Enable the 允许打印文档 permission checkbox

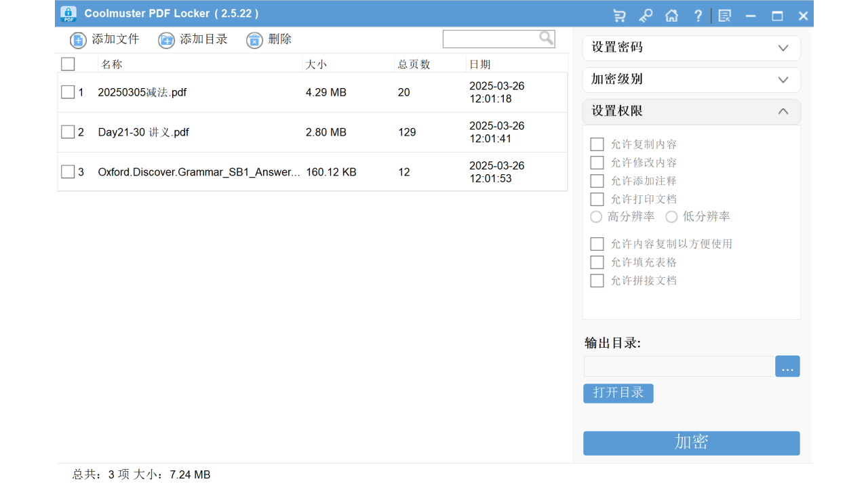pyautogui.click(x=597, y=199)
